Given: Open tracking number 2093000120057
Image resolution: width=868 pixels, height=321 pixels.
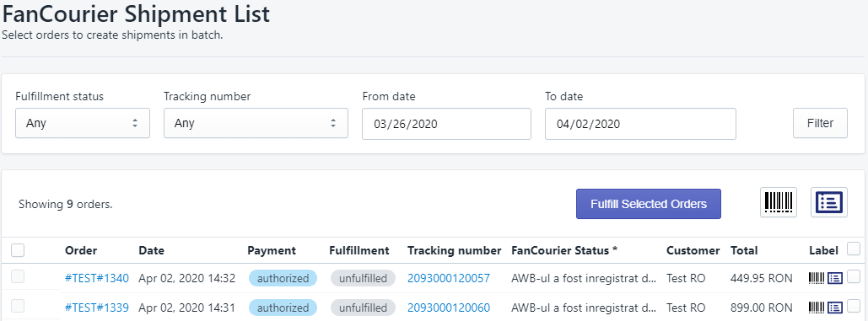Looking at the screenshot, I should pos(449,279).
